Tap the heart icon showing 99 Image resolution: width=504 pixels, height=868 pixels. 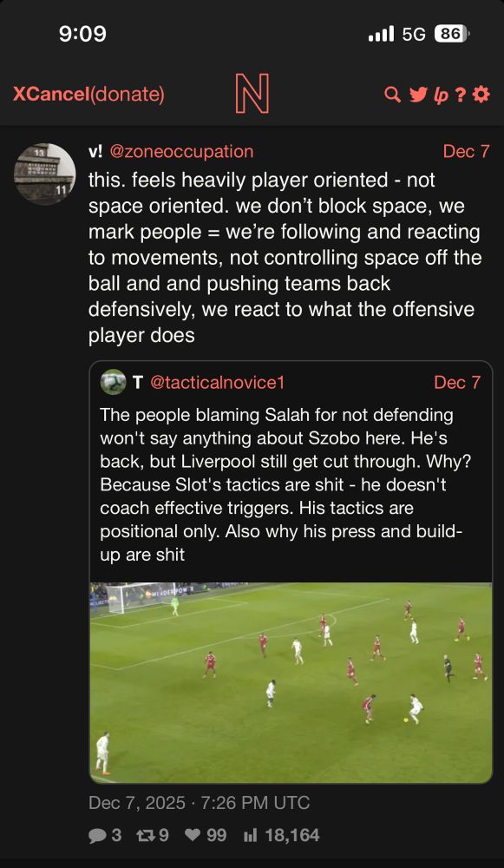point(193,835)
